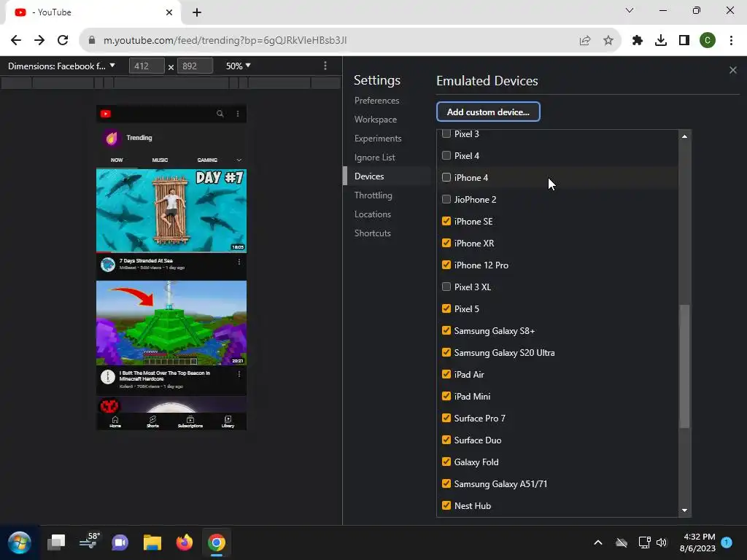The image size is (747, 560).
Task: Uncheck Samsung Galaxy S8+ device
Action: pyautogui.click(x=446, y=330)
